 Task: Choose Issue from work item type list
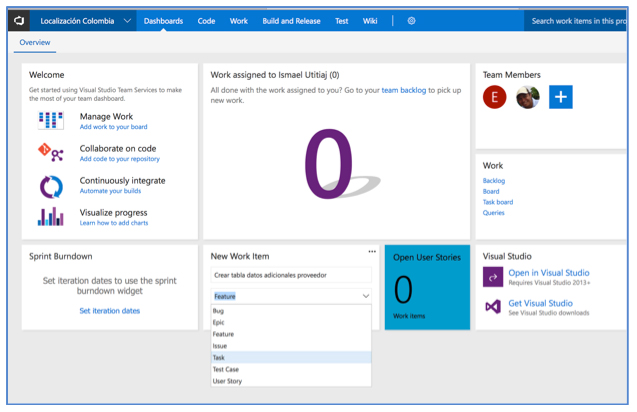[x=291, y=346]
